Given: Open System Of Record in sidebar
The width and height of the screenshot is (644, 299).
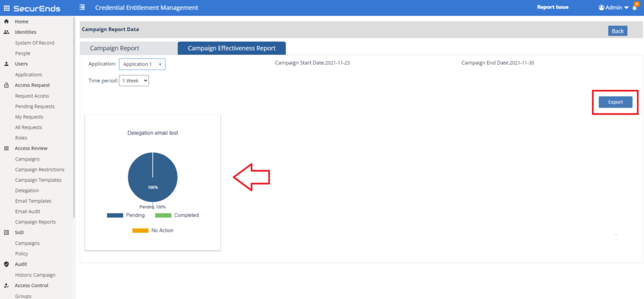Looking at the screenshot, I should click(35, 43).
